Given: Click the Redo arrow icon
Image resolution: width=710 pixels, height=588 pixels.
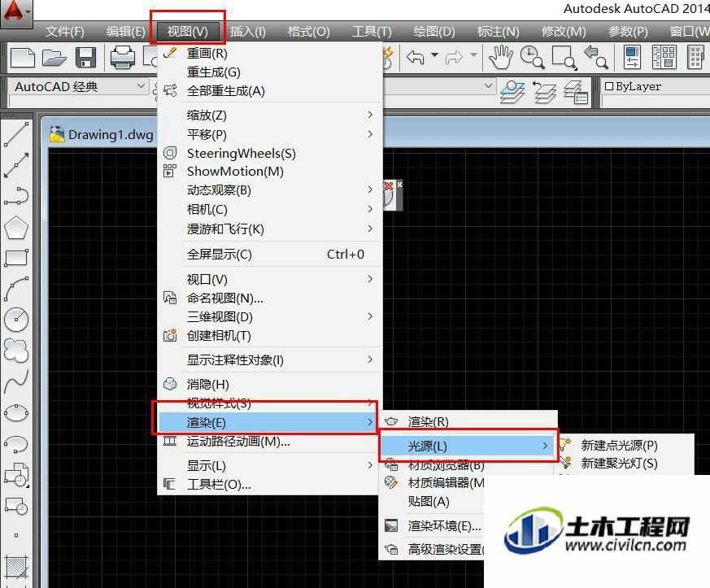Looking at the screenshot, I should click(x=454, y=58).
